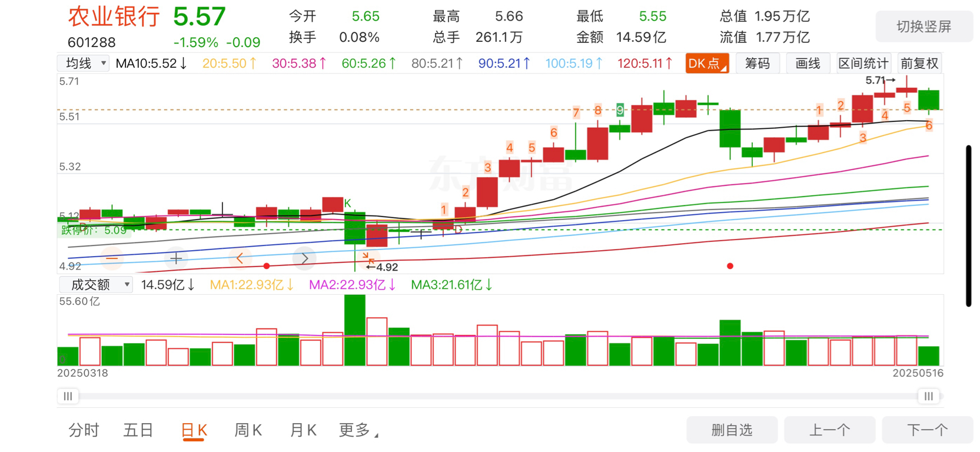The height and width of the screenshot is (452, 980).
Task: Toggle the DK点 indicator
Action: 707,64
